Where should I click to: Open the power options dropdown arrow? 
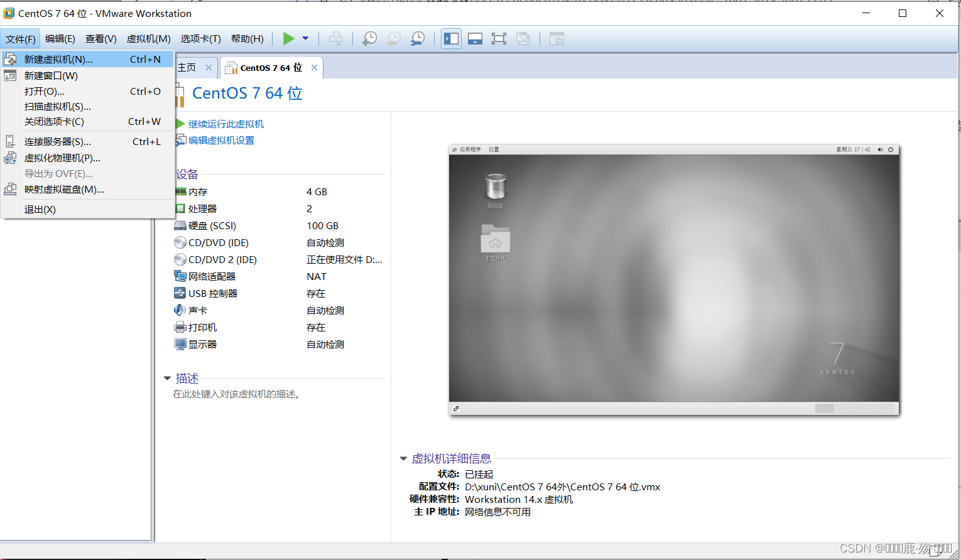306,39
